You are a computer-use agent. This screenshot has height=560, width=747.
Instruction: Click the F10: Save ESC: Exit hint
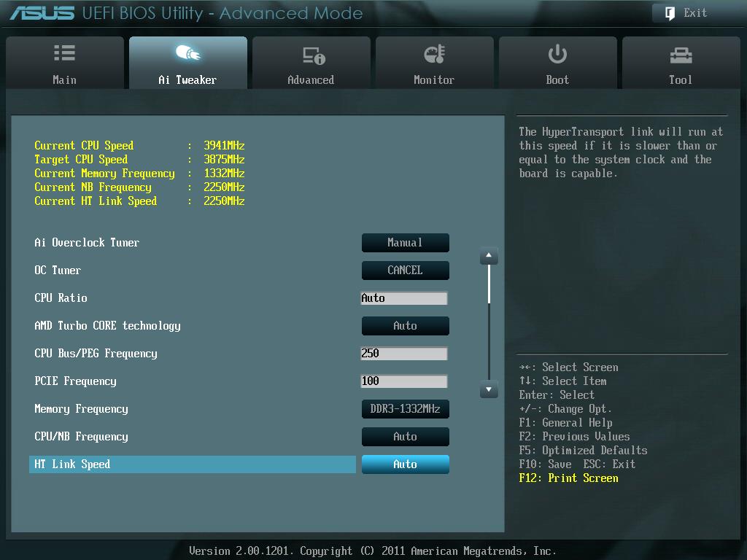point(577,464)
